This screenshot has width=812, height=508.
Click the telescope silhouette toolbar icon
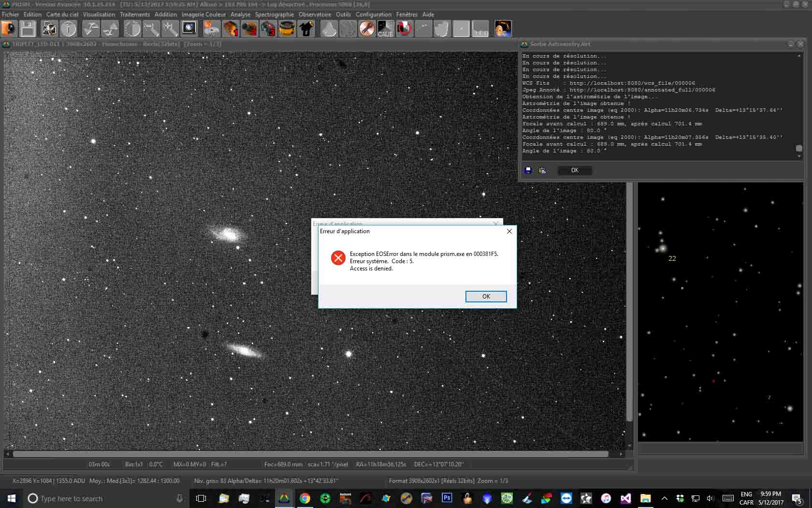point(306,29)
